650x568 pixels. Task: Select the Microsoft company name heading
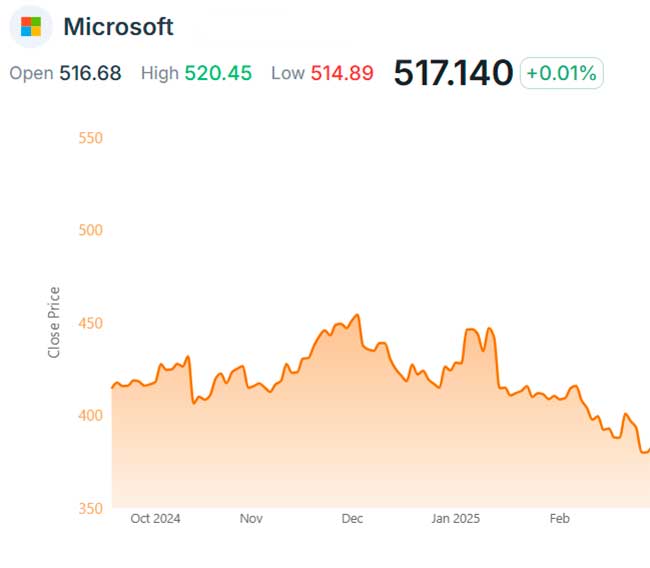point(118,27)
